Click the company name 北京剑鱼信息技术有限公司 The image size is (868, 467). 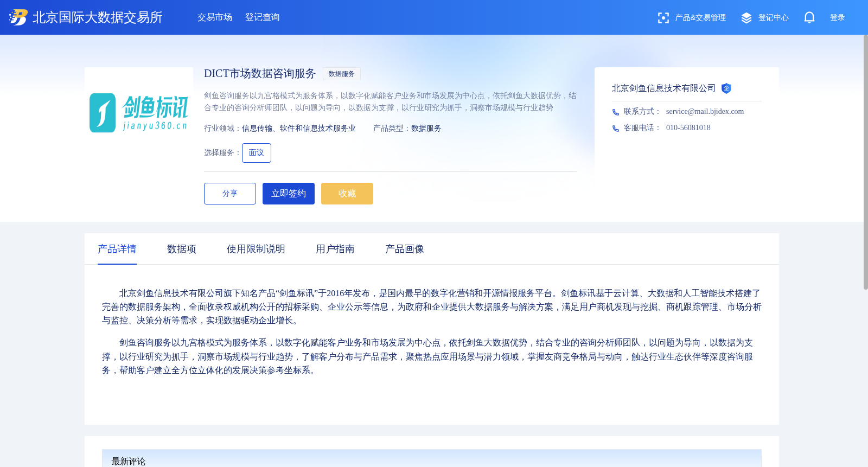[x=664, y=88]
